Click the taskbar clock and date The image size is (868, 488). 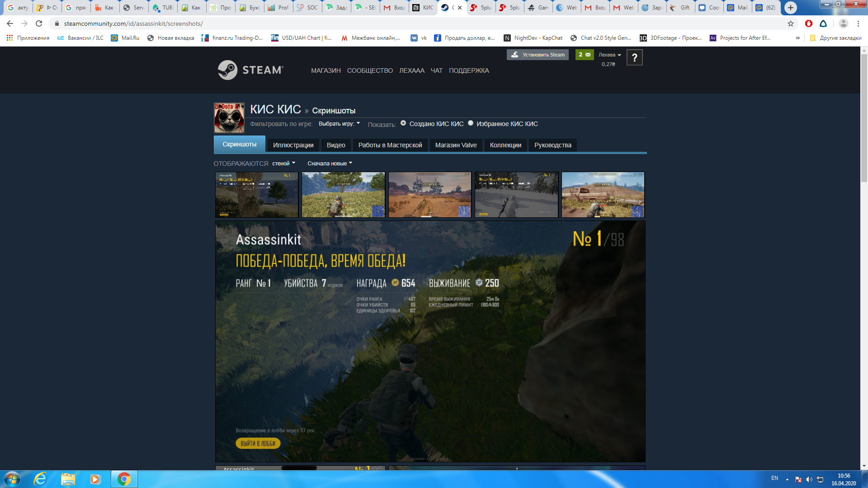[844, 479]
